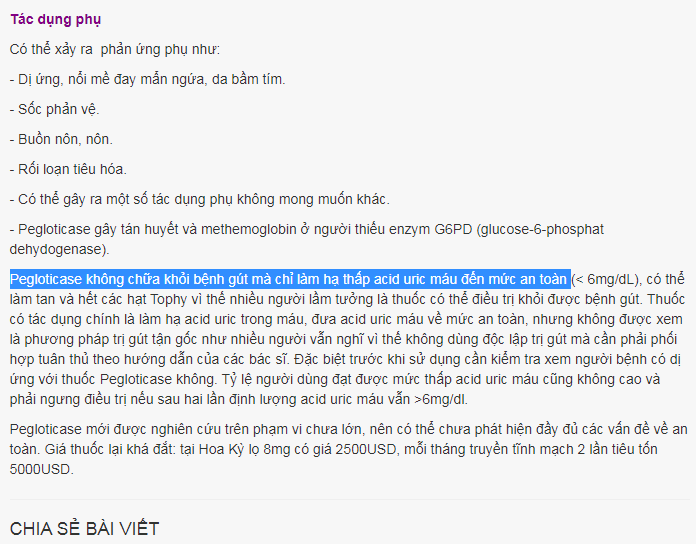Click the text 'Có thể xảy ra phản ứng phụ như'
The width and height of the screenshot is (696, 544).
pos(115,49)
